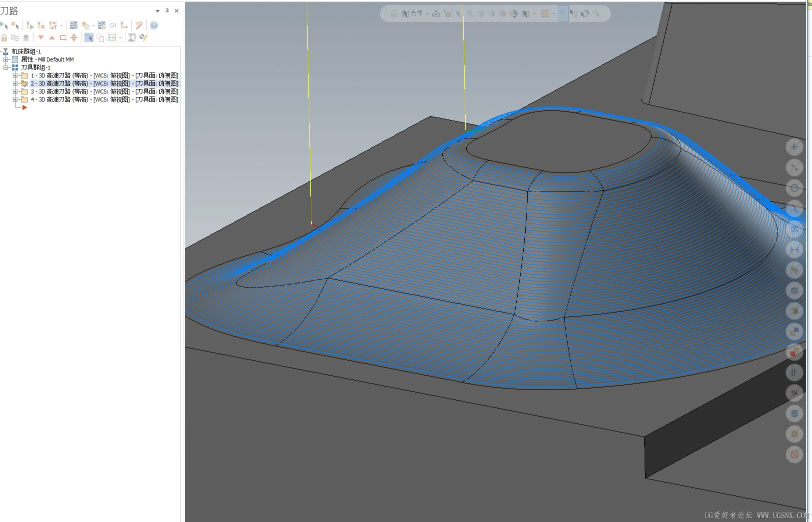Open AutoCursor settings gear icon

(447, 13)
